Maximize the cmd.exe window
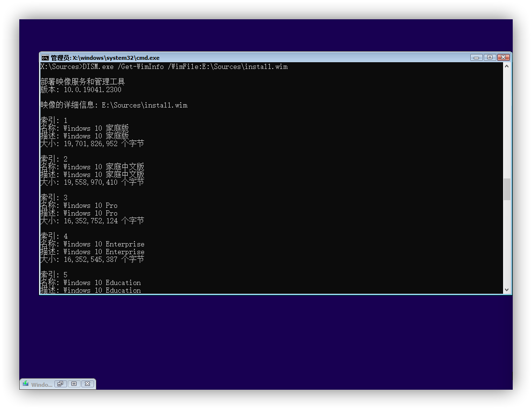The height and width of the screenshot is (409, 532). 490,57
